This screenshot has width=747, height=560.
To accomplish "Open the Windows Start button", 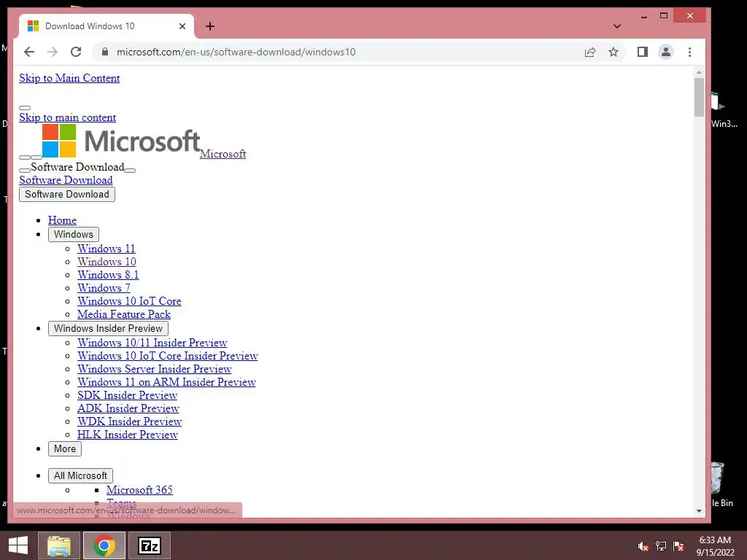I will click(18, 545).
